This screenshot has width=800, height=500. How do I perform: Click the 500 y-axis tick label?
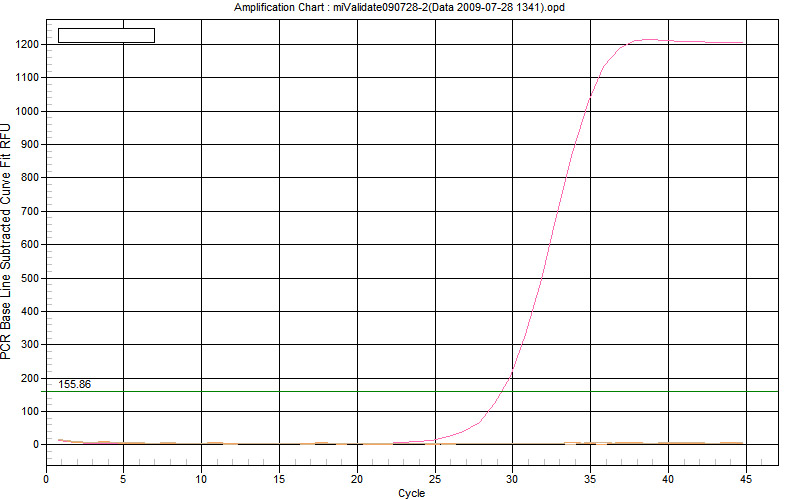30,278
